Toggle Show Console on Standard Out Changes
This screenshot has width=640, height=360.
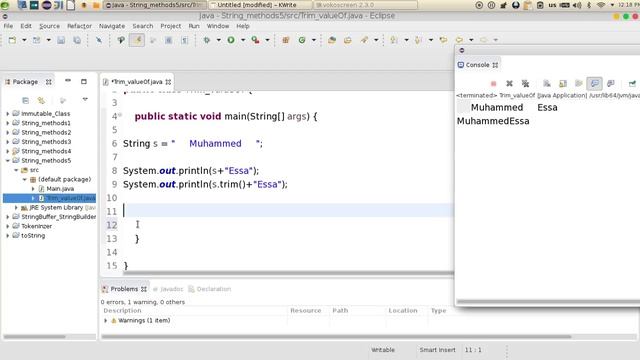coord(595,84)
